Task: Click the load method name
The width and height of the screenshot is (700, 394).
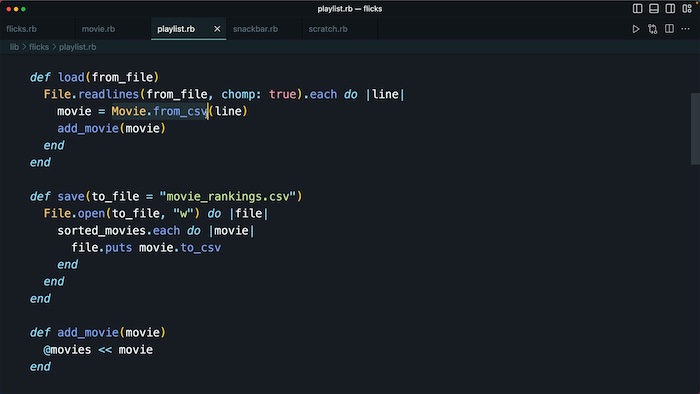Action: pyautogui.click(x=71, y=77)
